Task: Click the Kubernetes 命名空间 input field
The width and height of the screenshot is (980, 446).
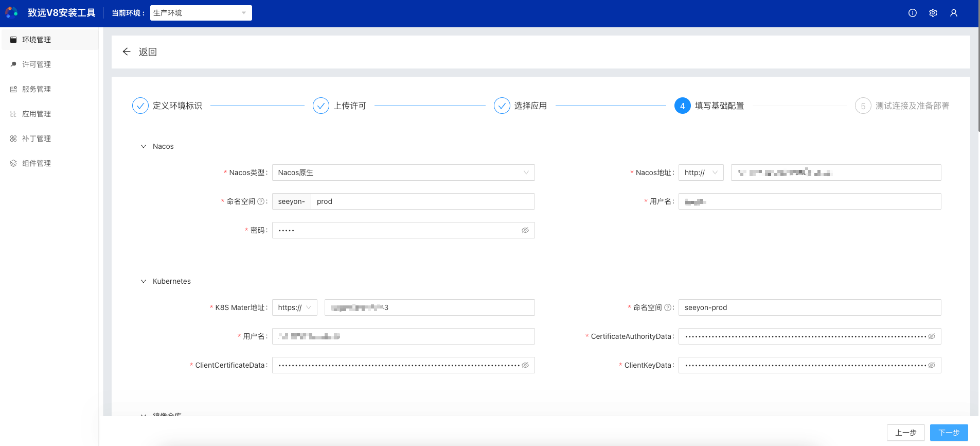Action: pos(809,307)
